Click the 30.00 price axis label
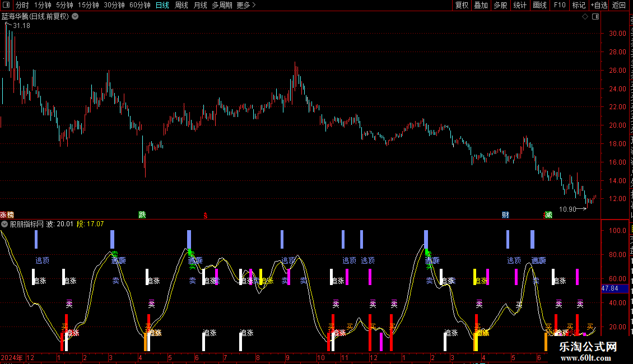Screen dimensions: 633x364 click(x=618, y=34)
